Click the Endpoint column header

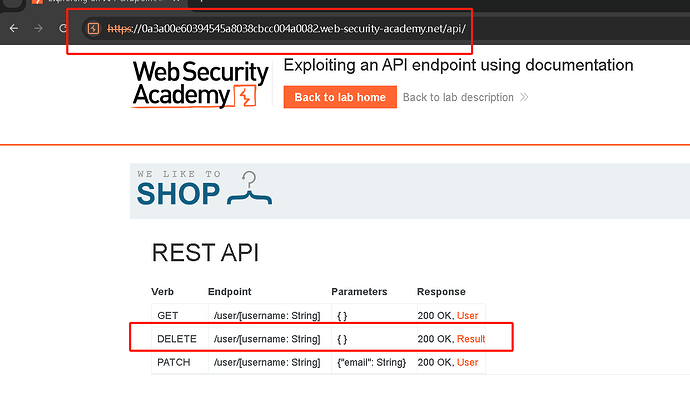(230, 292)
